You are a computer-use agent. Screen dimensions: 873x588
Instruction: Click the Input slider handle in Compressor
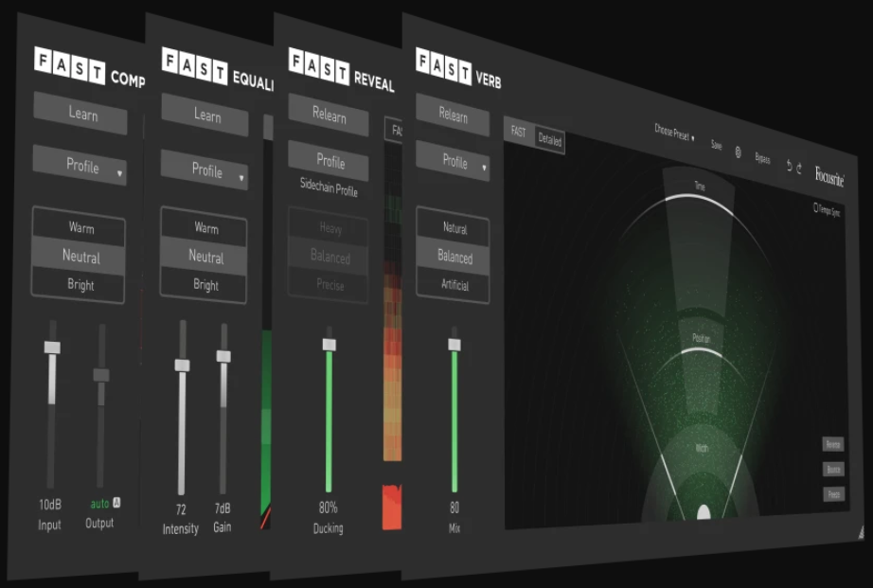pos(52,347)
